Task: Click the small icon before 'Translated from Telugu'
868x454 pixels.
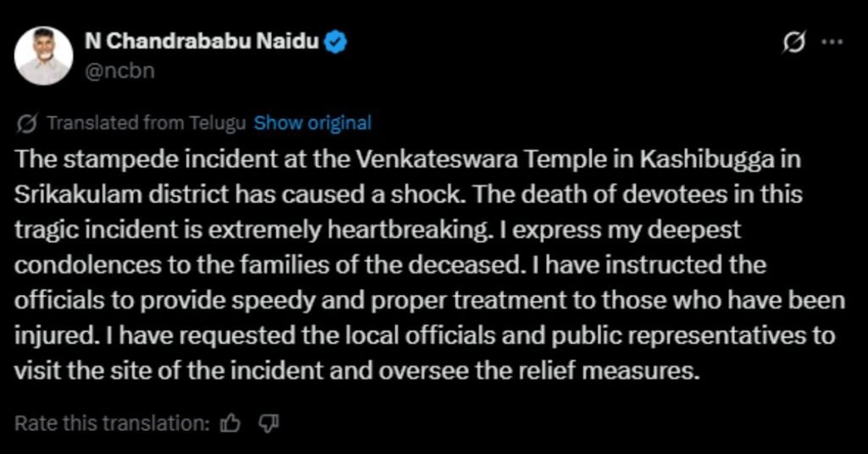Action: (x=27, y=123)
